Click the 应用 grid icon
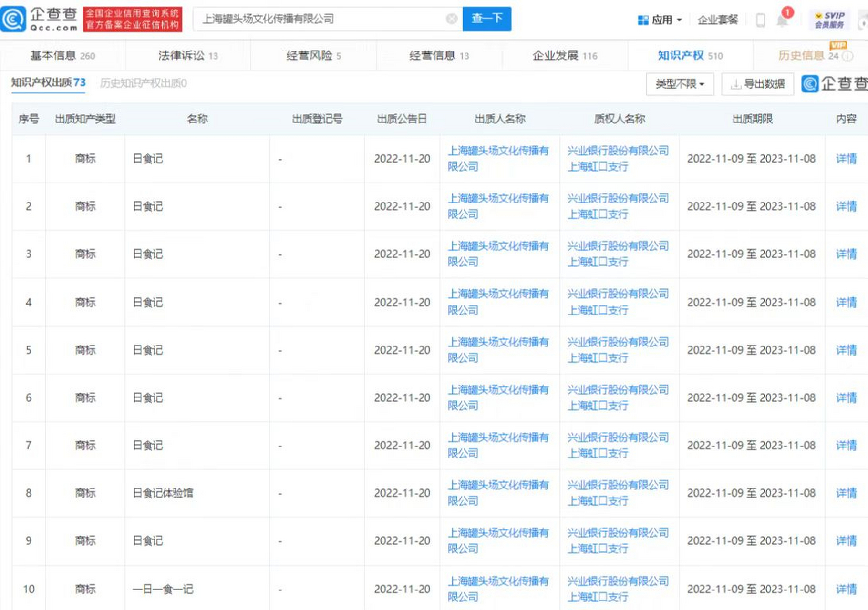 642,20
